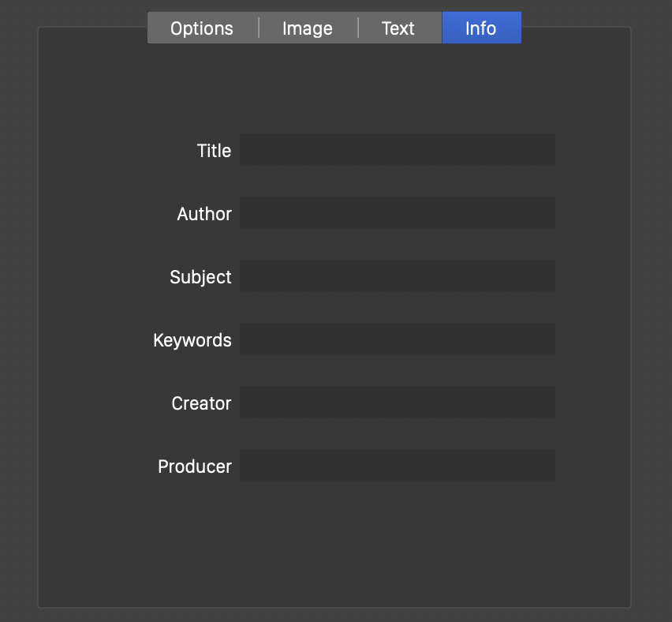
Task: Open the Image tab
Action: point(308,28)
